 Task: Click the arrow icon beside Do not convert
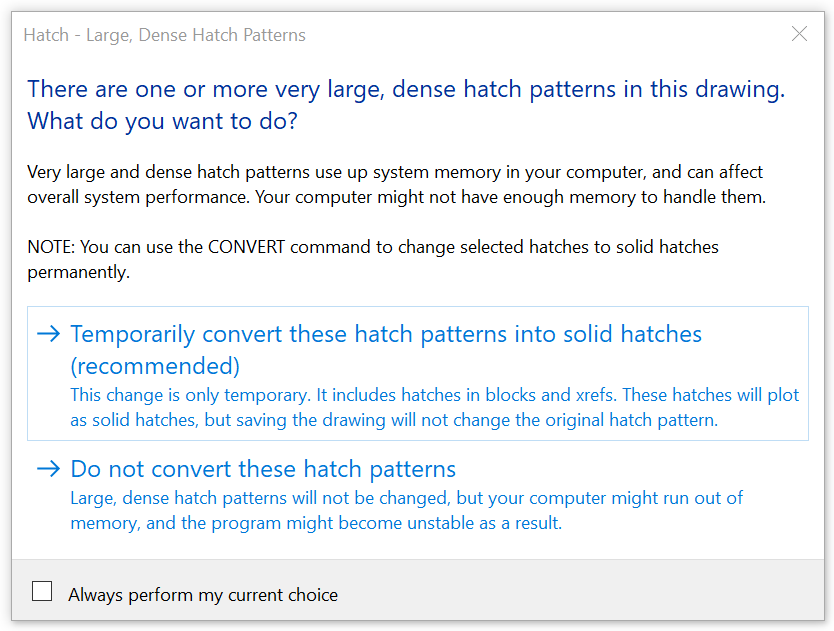tap(48, 468)
